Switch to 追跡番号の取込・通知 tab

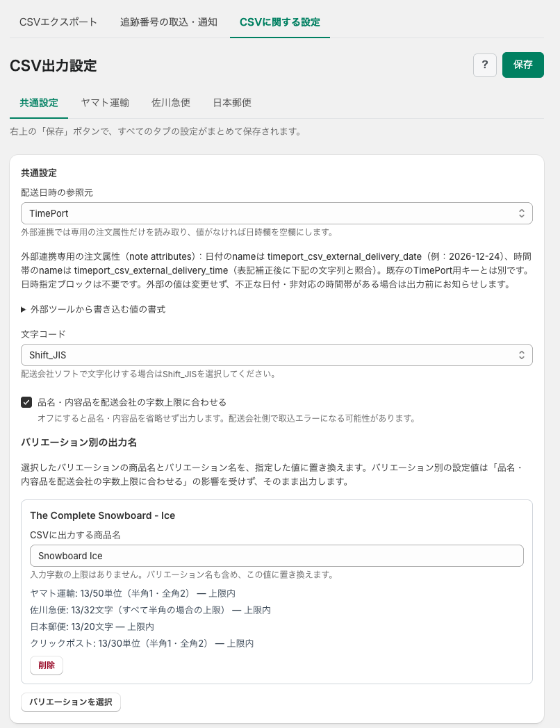pyautogui.click(x=169, y=22)
